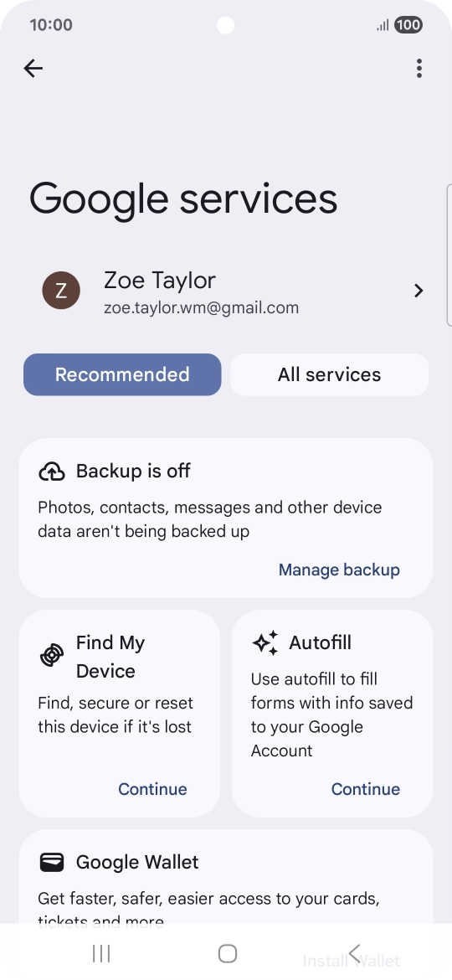Open the Google Wallet card

point(226,877)
